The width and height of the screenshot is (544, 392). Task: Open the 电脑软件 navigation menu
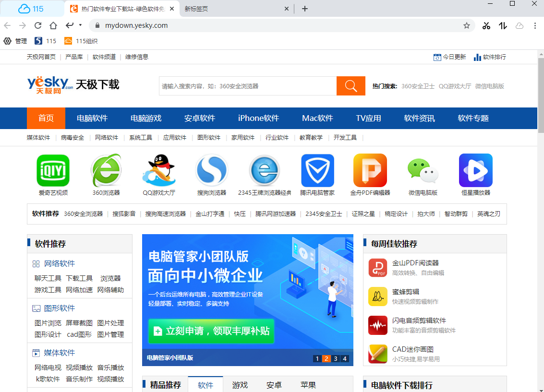click(x=92, y=118)
